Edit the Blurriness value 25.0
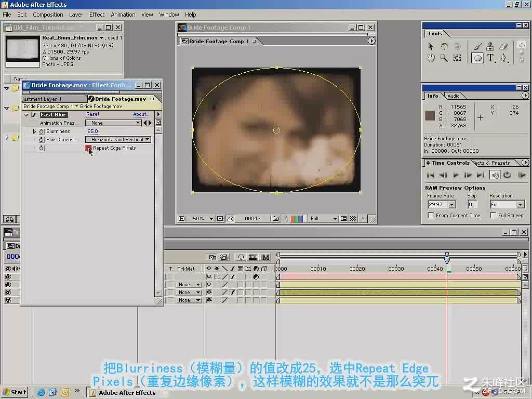532x399 pixels. [92, 131]
